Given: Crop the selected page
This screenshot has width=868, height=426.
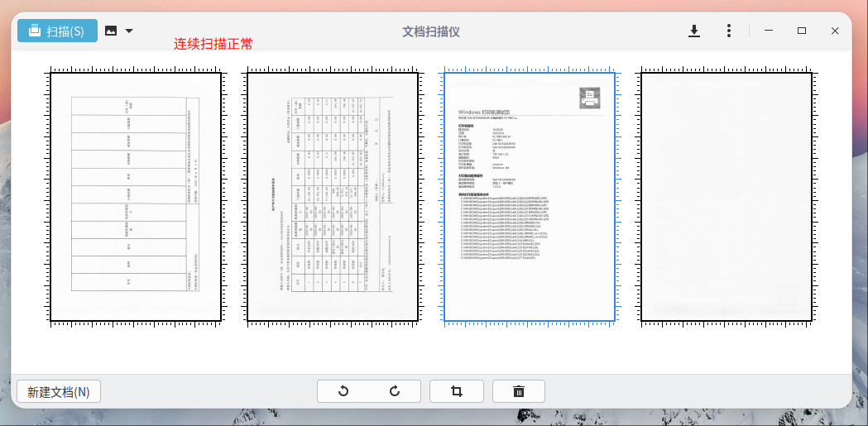Looking at the screenshot, I should coord(457,392).
